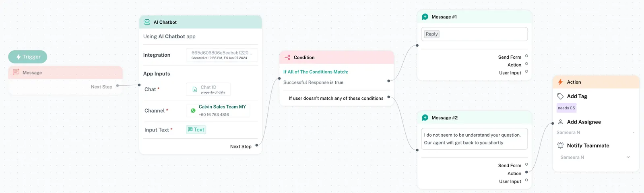This screenshot has width=644, height=193.
Task: Click the Notify Teammate bell icon
Action: pos(560,146)
